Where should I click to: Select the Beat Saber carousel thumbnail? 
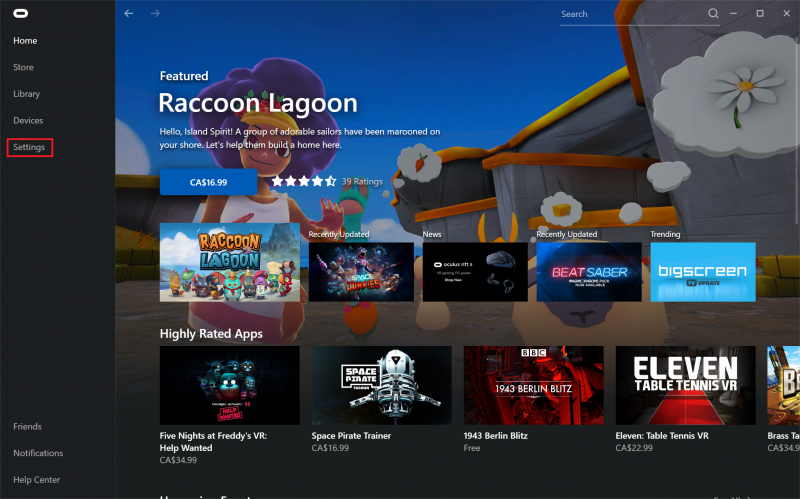click(589, 272)
